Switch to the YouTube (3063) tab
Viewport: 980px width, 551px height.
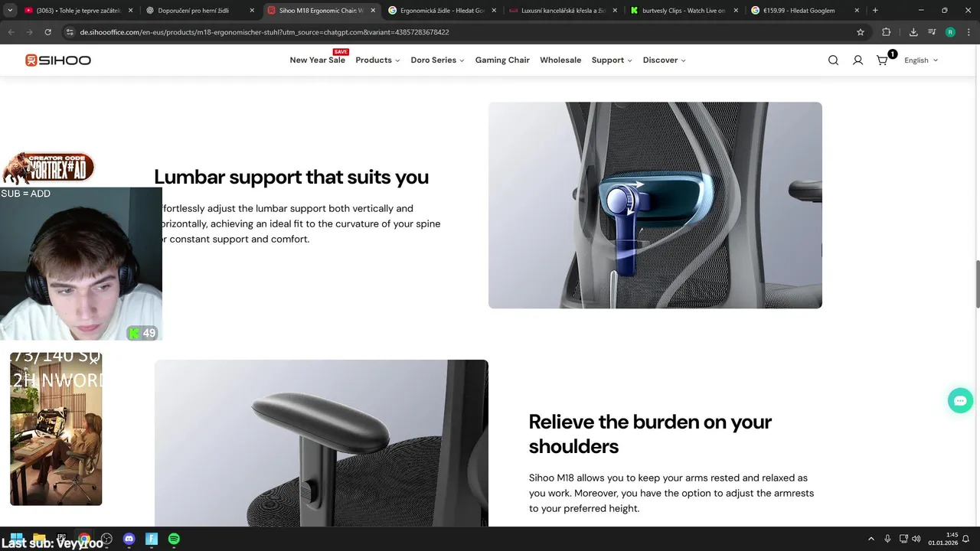coord(77,11)
